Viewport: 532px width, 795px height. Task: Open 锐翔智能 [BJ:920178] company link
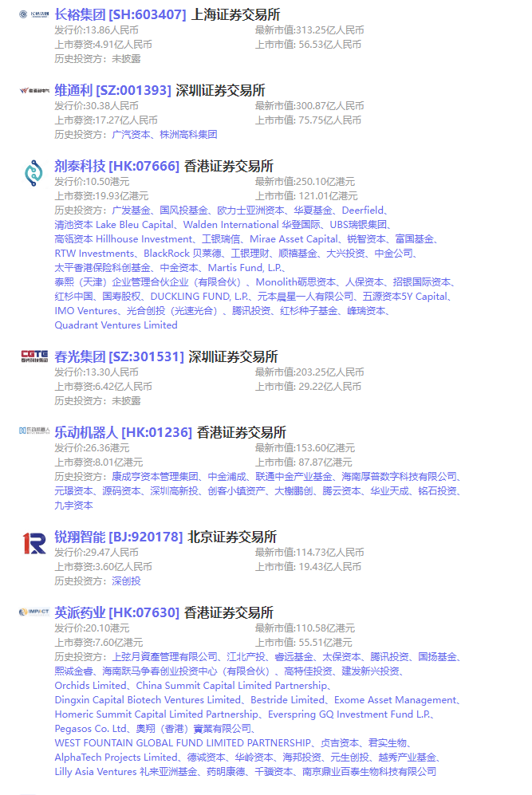point(119,537)
